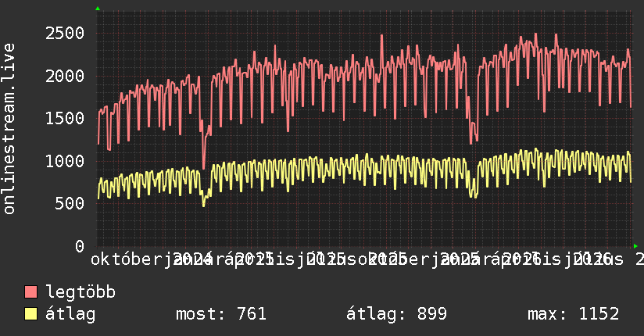The image size is (644, 336).
Task: Click the lowest point of the yellow line
Action: pos(203,206)
